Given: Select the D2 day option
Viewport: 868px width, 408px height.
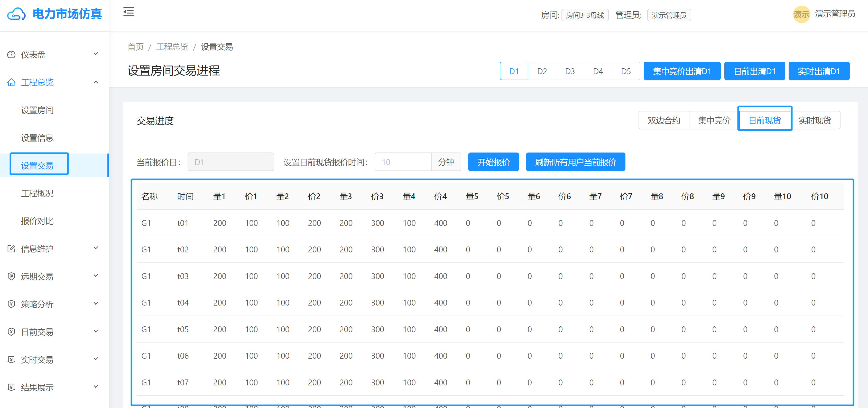Looking at the screenshot, I should tap(542, 71).
